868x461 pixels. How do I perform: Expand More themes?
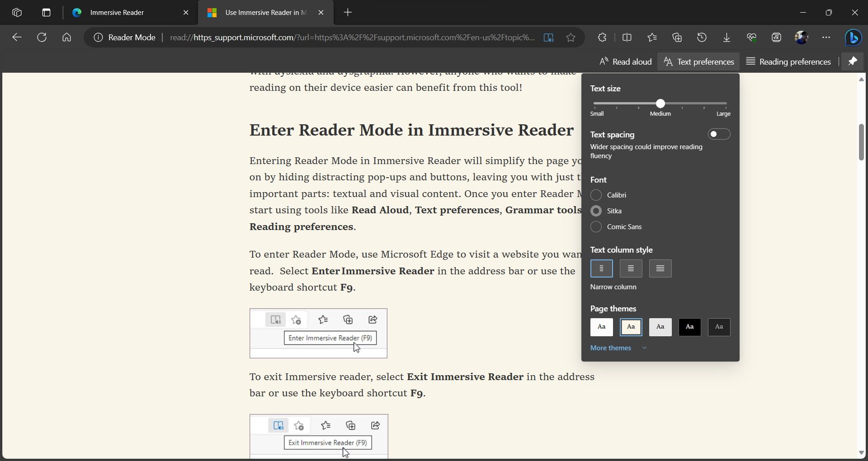click(610, 348)
